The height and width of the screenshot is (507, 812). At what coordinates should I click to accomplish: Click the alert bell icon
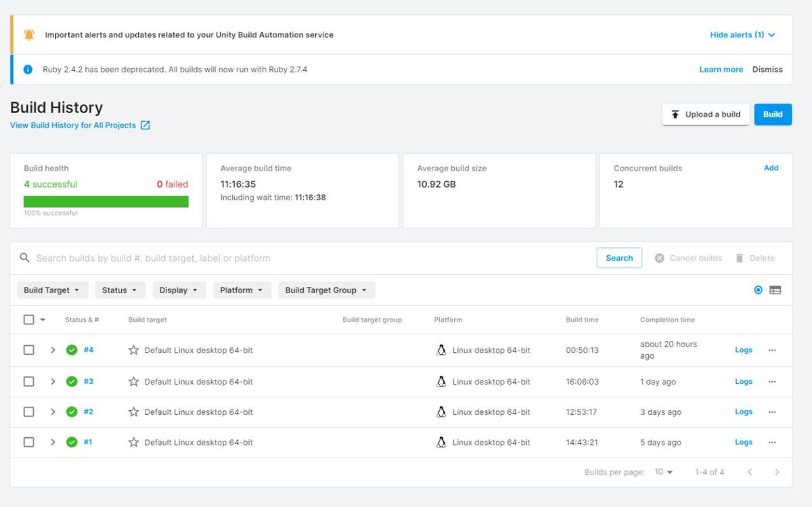click(28, 35)
